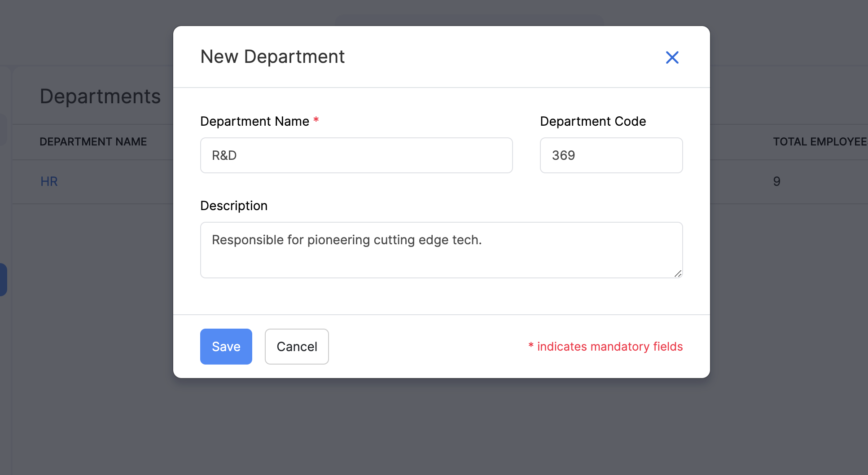The width and height of the screenshot is (868, 475).
Task: Select the text R&D in Department Name
Action: point(224,155)
